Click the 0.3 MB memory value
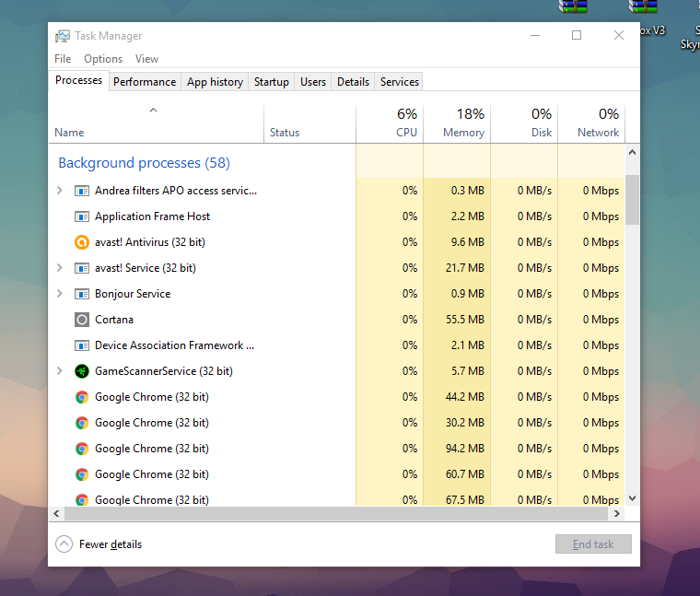 [x=467, y=191]
